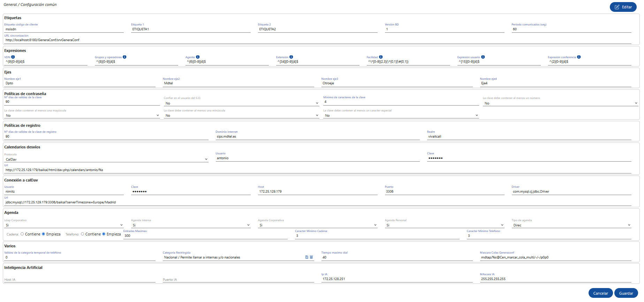The height and width of the screenshot is (302, 644).
Task: Click the Realm input field
Action: point(529,137)
